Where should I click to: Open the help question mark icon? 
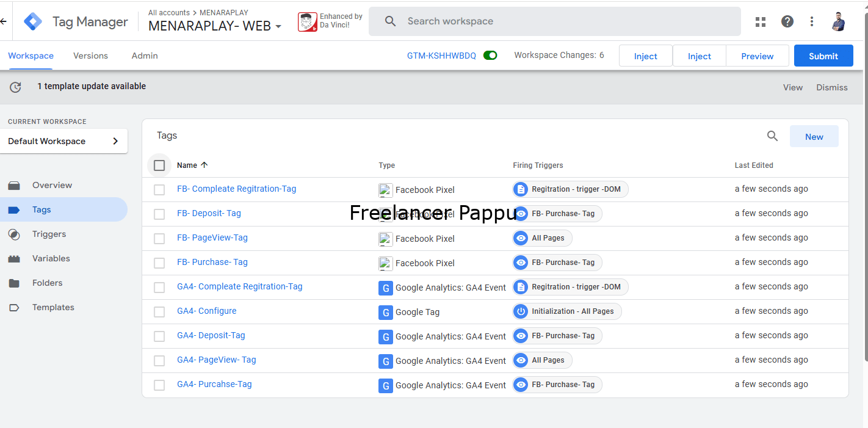(787, 21)
